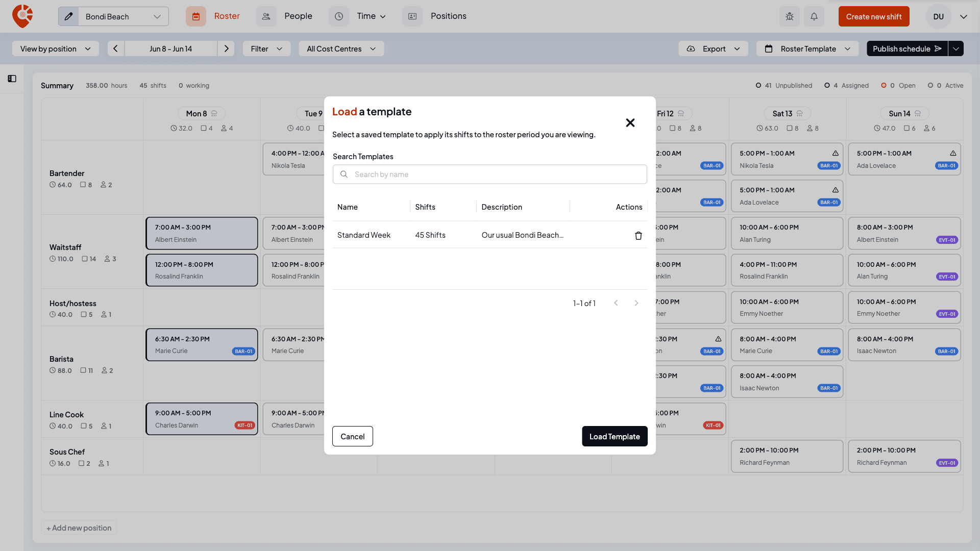The width and height of the screenshot is (980, 551).
Task: Open the People tab
Action: [x=298, y=16]
